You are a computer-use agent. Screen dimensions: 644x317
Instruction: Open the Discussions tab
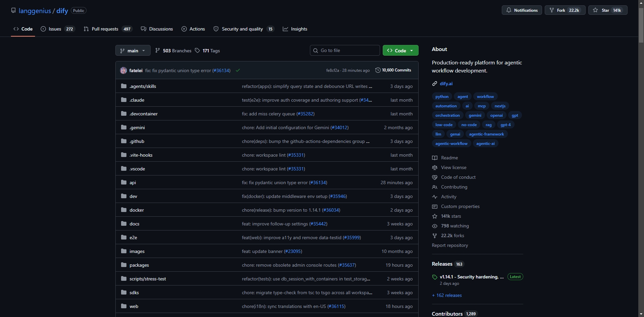pos(157,29)
